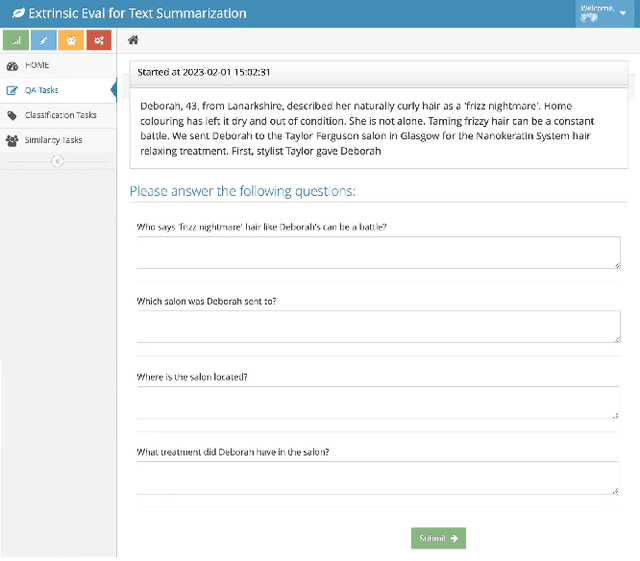Collapse the sidebar with the arrow toggle

57,161
